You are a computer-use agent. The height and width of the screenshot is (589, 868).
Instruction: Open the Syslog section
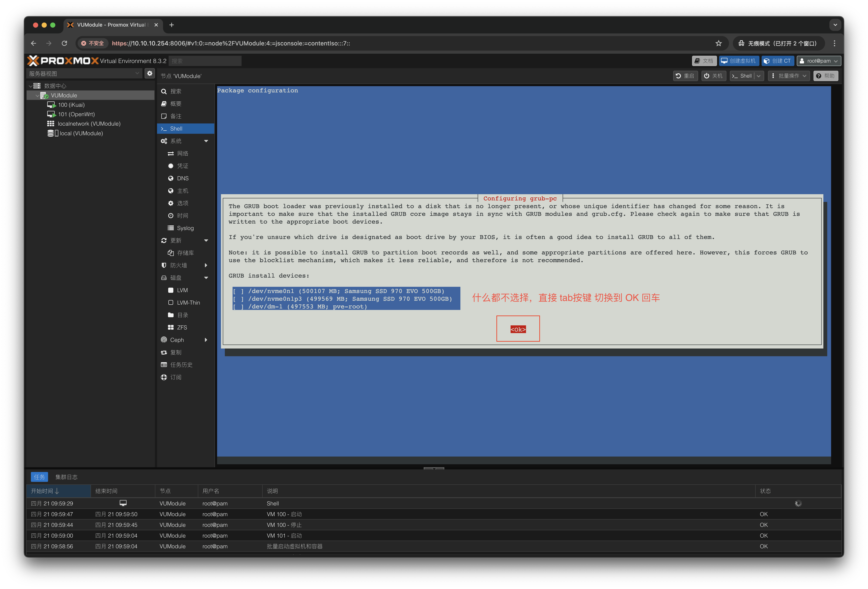[x=185, y=228]
